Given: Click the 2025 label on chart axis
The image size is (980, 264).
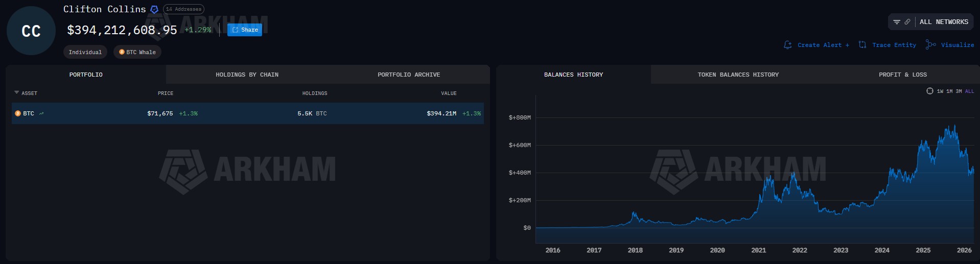Looking at the screenshot, I should click(x=923, y=250).
